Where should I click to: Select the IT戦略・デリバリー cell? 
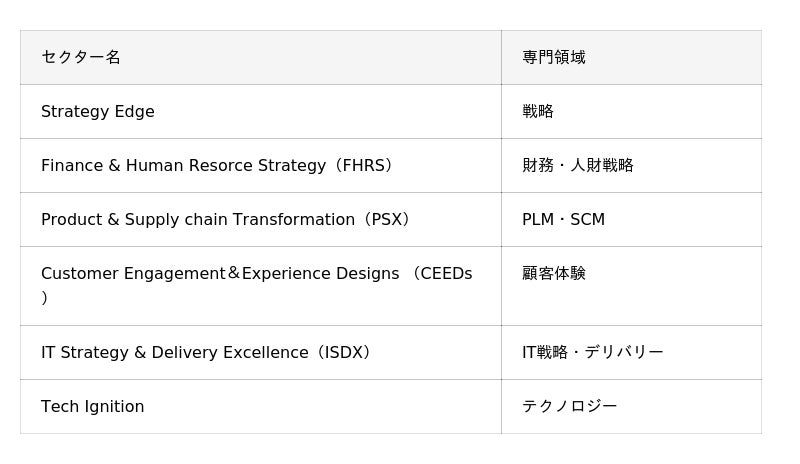(x=593, y=352)
